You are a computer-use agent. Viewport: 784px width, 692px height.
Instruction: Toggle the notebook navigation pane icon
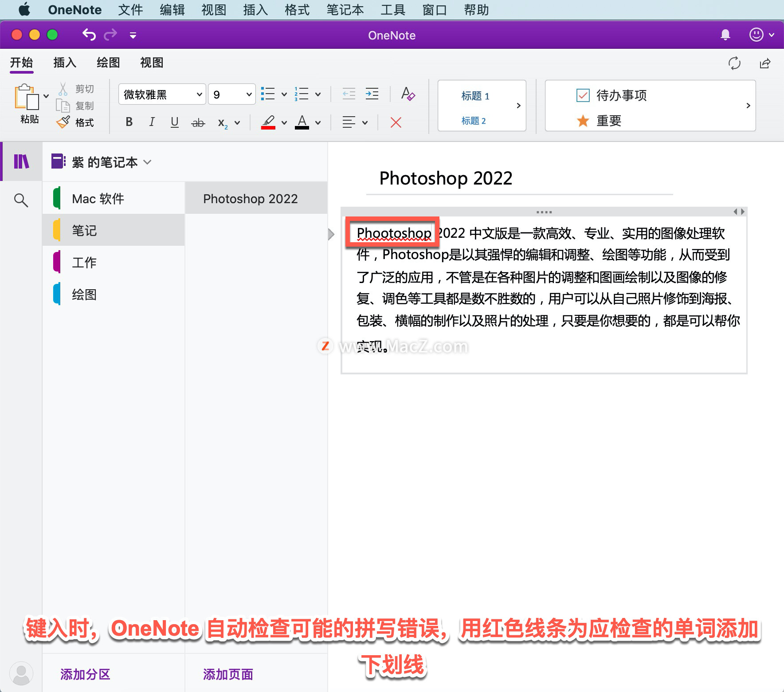pyautogui.click(x=21, y=161)
